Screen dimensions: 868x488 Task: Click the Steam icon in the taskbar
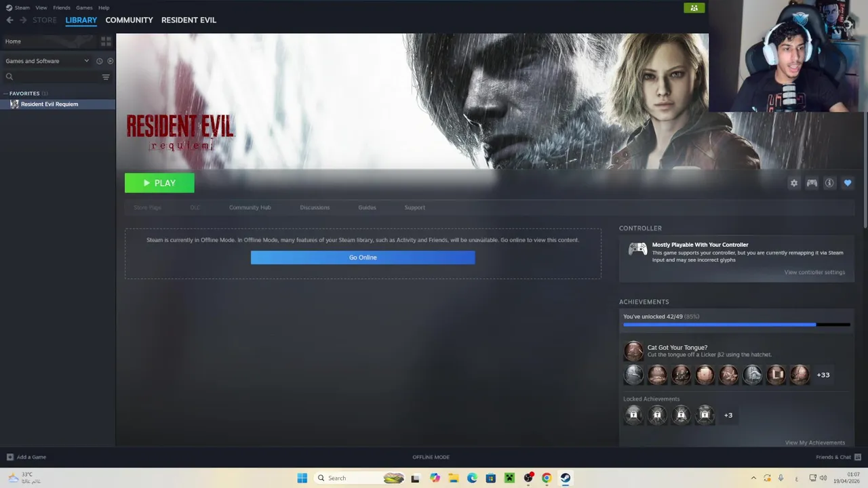click(565, 478)
